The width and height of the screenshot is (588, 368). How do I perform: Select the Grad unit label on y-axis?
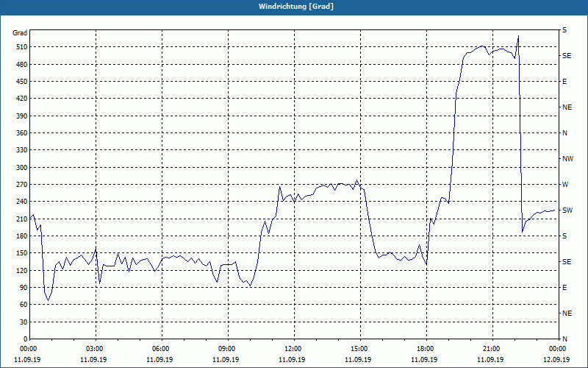pyautogui.click(x=20, y=33)
